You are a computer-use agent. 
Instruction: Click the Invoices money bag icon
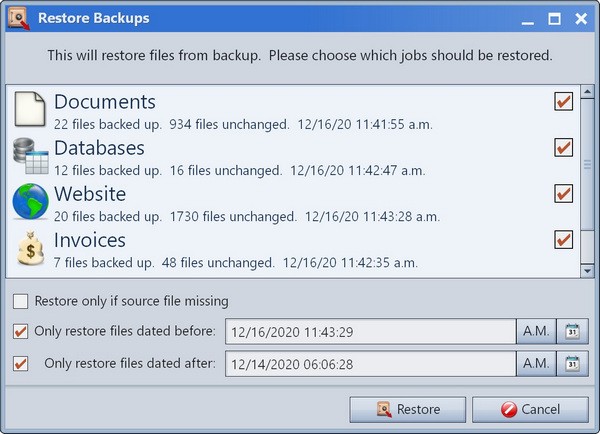pos(31,248)
